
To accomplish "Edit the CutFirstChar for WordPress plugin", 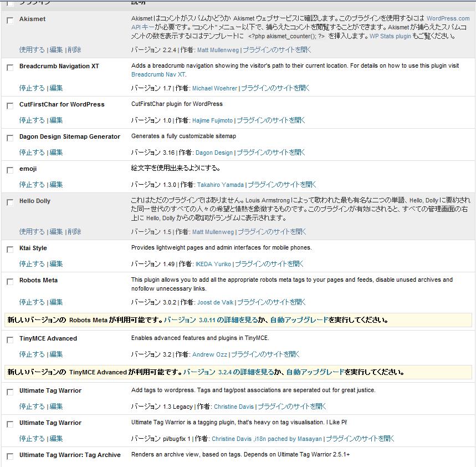I will pyautogui.click(x=56, y=120).
